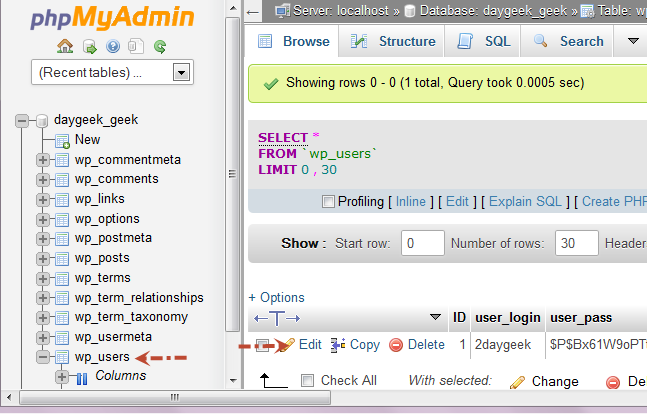The height and width of the screenshot is (414, 647).
Task: Click the wp_comments table icon
Action: pos(62,180)
